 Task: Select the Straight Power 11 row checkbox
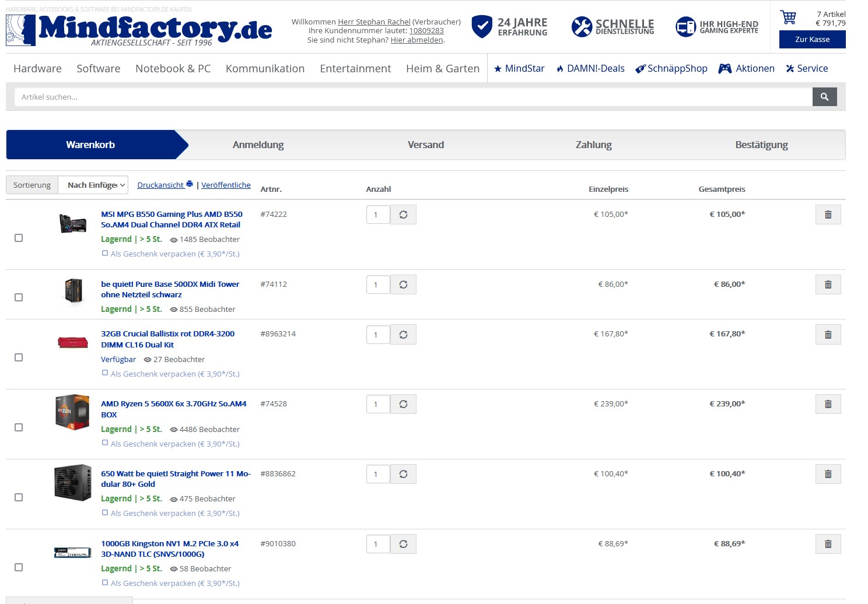(19, 497)
